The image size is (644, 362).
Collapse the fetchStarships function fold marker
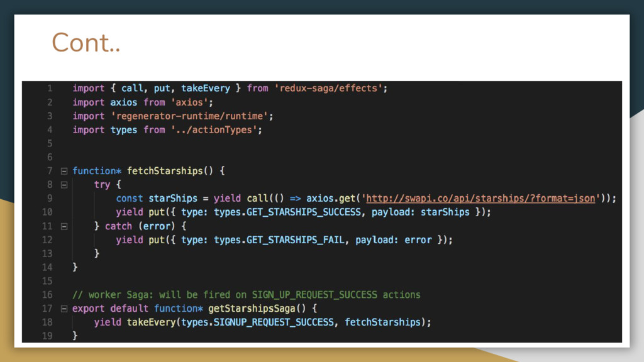point(64,171)
